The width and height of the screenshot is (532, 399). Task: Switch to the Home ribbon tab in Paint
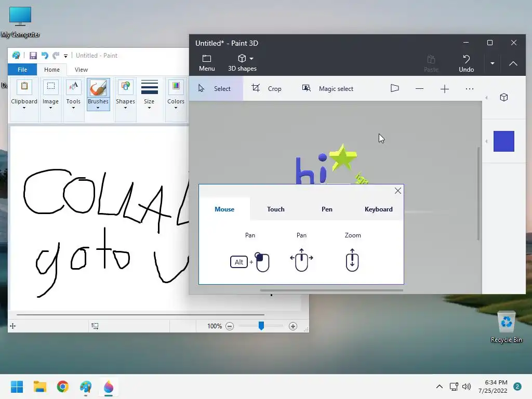point(52,70)
